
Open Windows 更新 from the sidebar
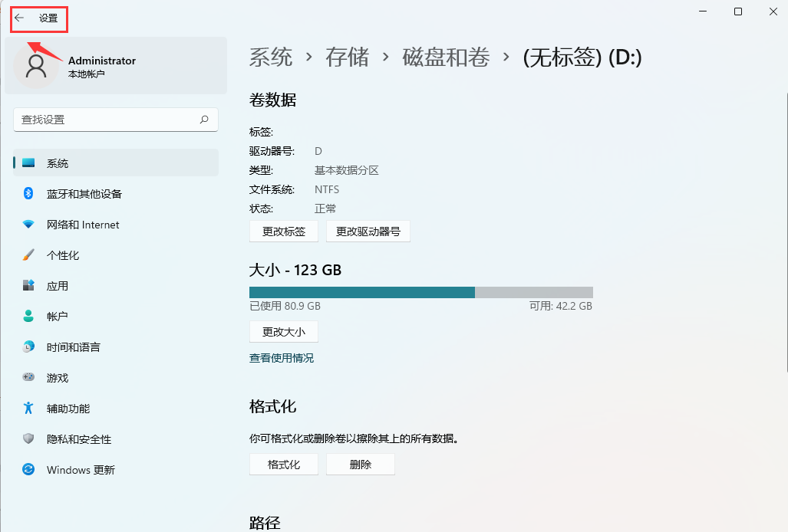81,469
